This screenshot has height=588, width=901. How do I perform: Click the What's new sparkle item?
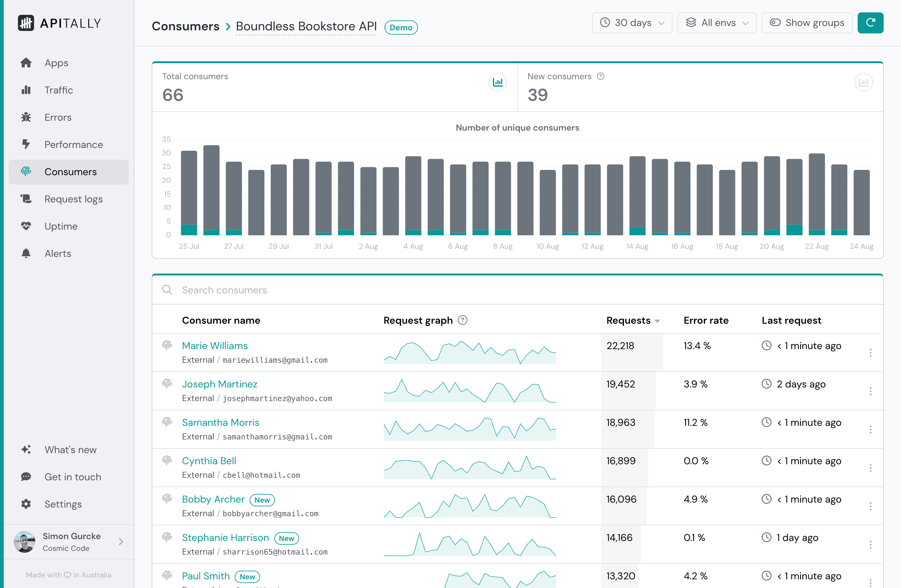68,450
